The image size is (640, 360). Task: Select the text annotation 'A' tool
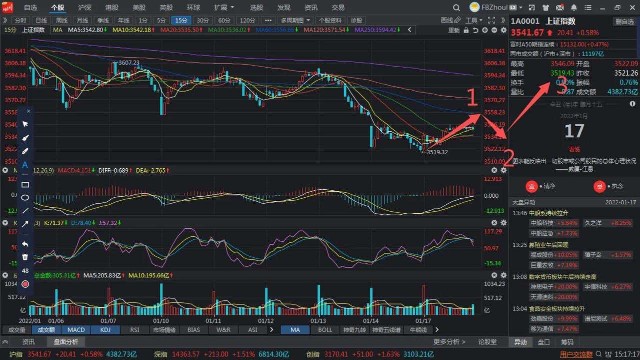click(x=25, y=164)
